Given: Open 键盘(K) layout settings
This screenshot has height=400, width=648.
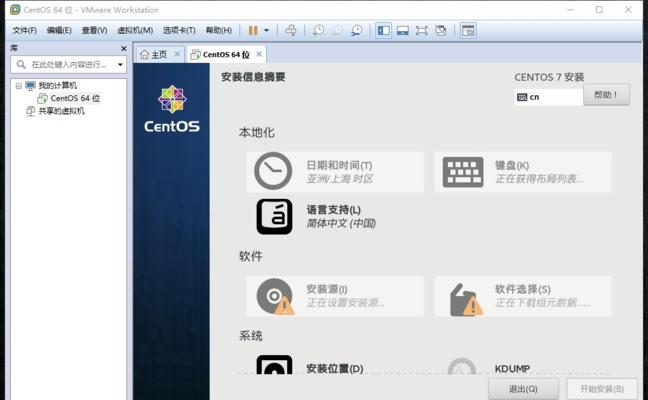Looking at the screenshot, I should tap(523, 172).
